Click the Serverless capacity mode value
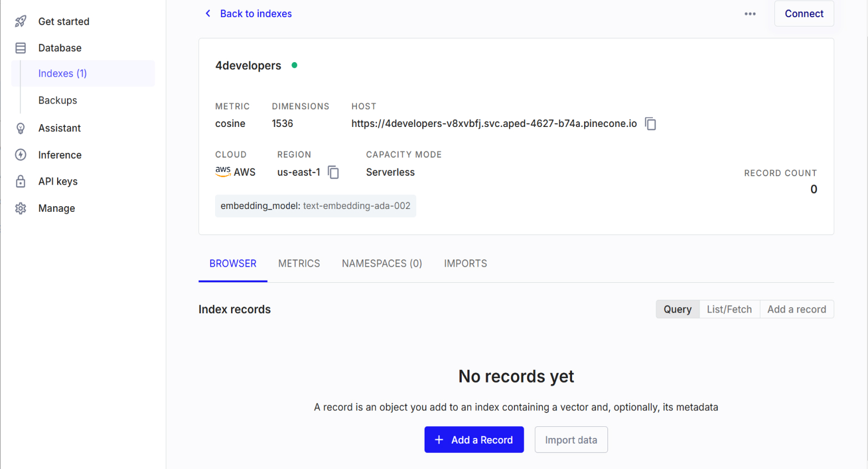This screenshot has height=469, width=868. pos(390,172)
